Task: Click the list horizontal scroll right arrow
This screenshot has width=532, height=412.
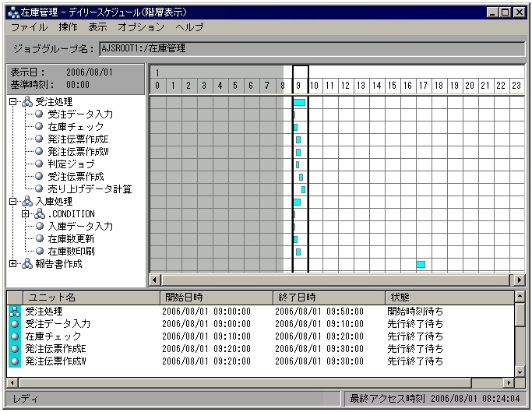Action: [x=509, y=383]
